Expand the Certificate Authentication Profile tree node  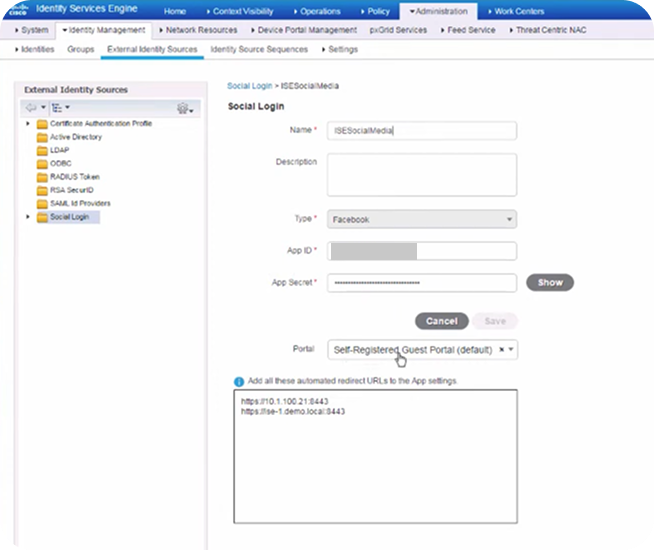coord(28,123)
